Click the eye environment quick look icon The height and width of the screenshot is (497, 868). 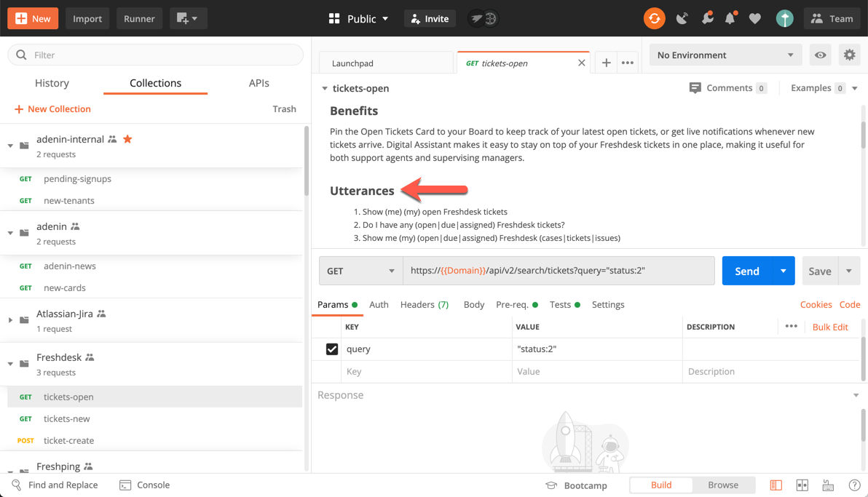tap(821, 55)
